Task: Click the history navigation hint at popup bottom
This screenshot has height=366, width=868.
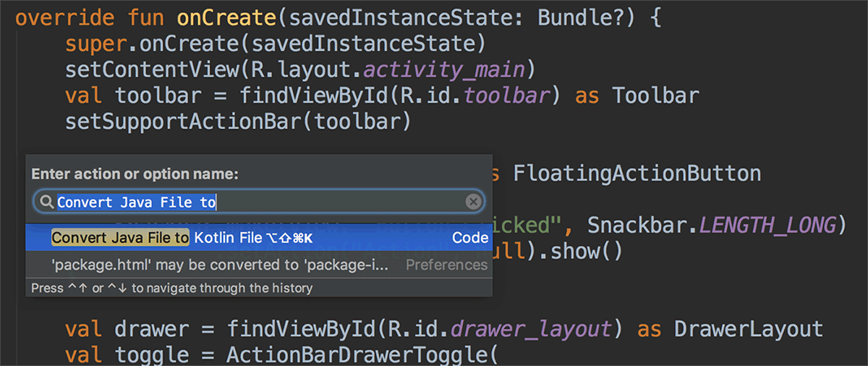Action: coord(172,288)
